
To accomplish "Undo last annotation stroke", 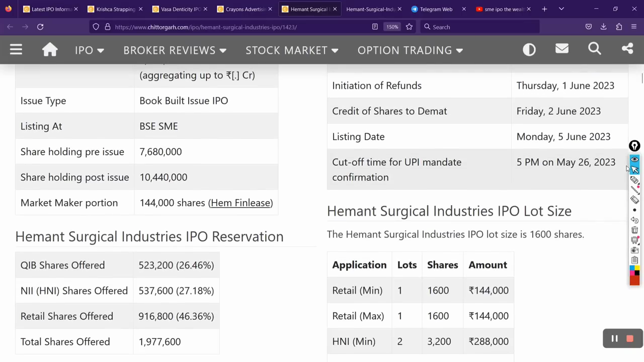I will (634, 220).
